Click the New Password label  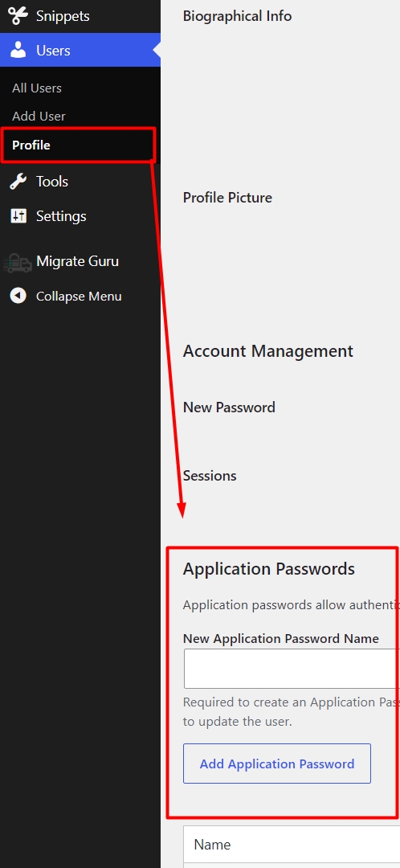(x=229, y=407)
